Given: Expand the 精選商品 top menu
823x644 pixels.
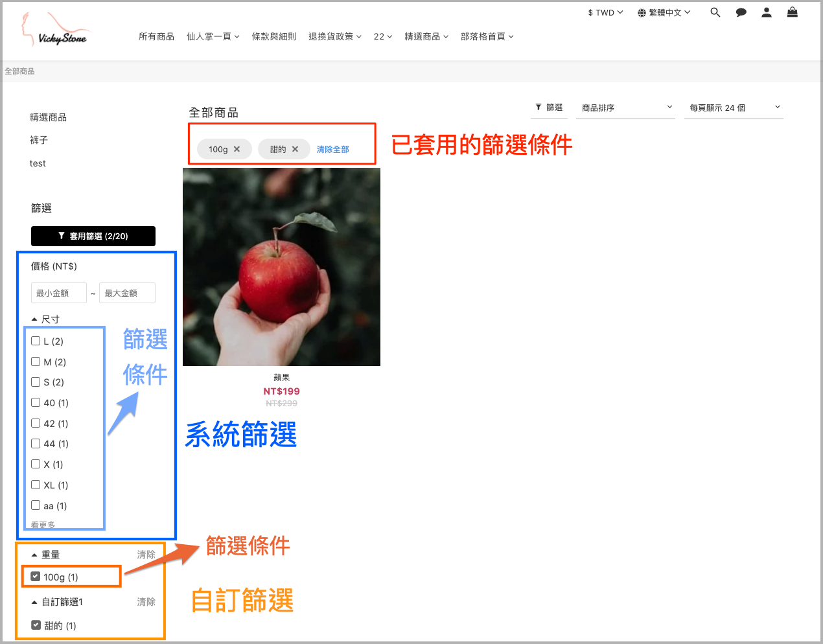Looking at the screenshot, I should (426, 36).
